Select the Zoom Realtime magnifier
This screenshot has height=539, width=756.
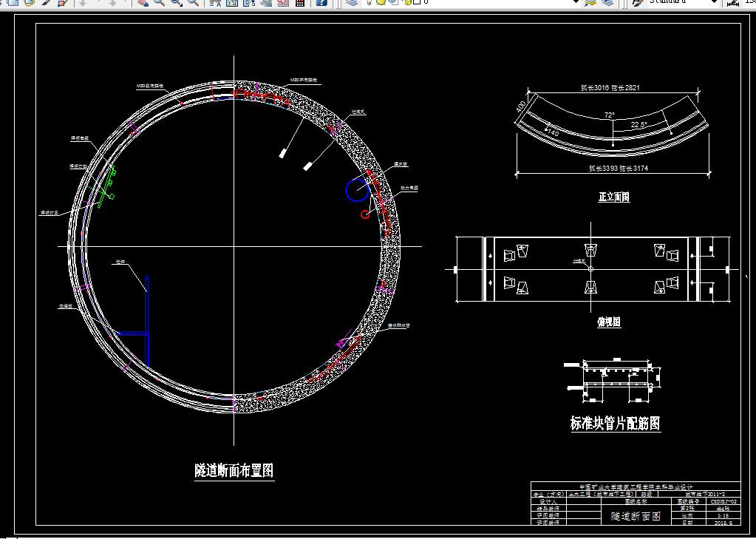click(x=159, y=2)
